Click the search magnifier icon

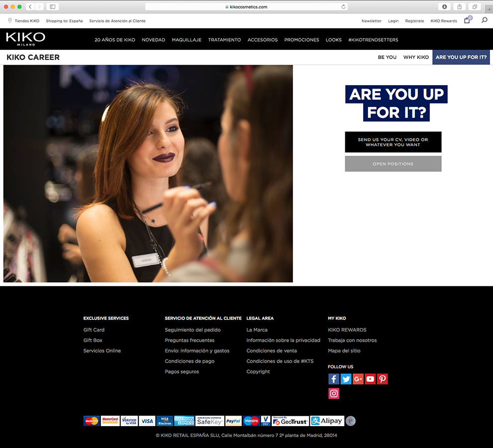pos(484,20)
